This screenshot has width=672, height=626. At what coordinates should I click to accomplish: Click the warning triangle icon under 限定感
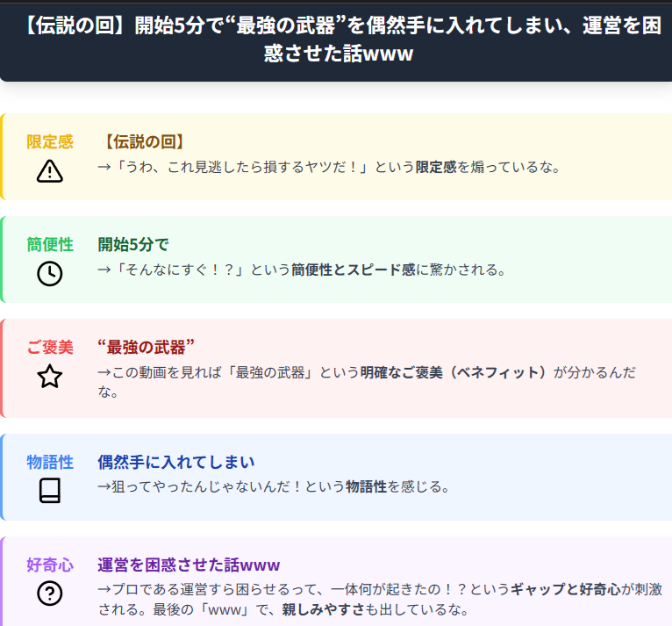(x=50, y=171)
